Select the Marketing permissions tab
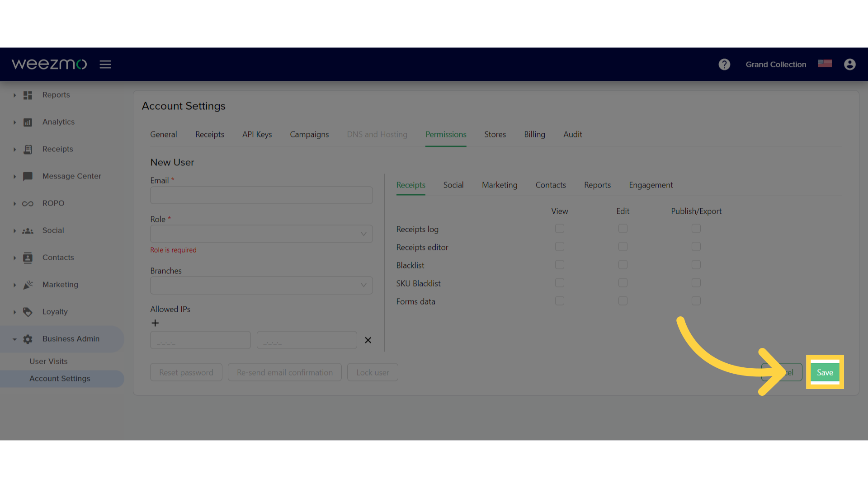This screenshot has width=868, height=488. [x=500, y=185]
